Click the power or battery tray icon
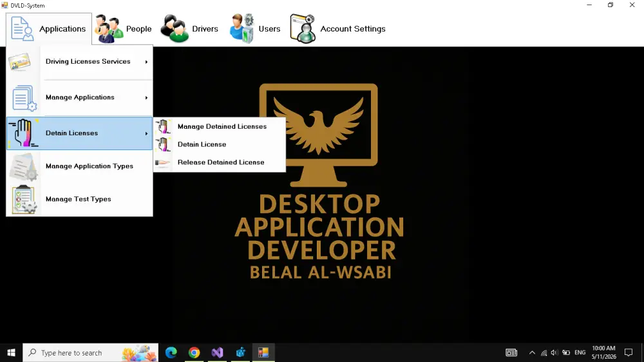644x362 pixels. tap(566, 352)
